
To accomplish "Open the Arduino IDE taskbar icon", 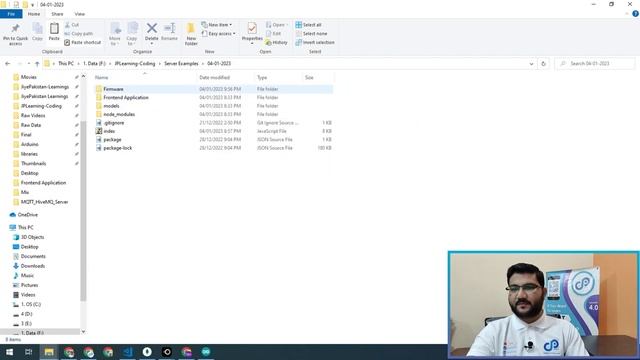I will point(206,352).
